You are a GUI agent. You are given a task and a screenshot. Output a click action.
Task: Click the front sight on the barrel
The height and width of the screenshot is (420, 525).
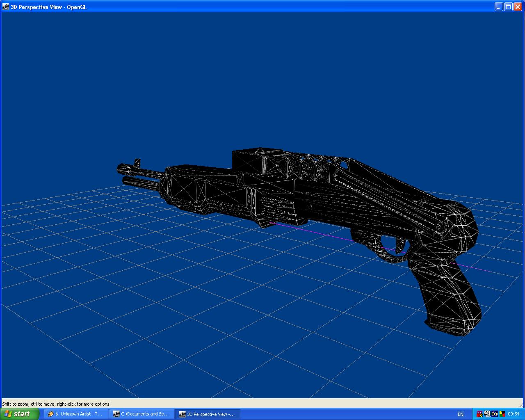pos(137,162)
